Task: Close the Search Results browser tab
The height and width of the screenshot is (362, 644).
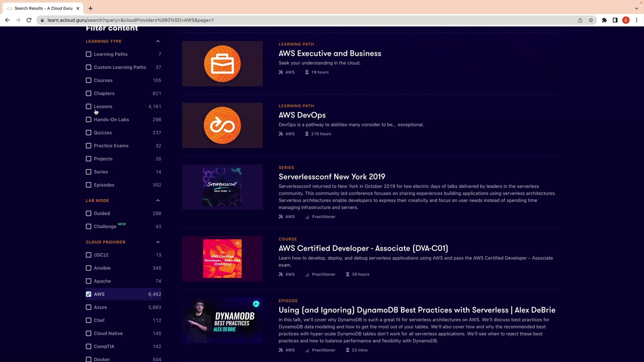Action: click(x=78, y=8)
